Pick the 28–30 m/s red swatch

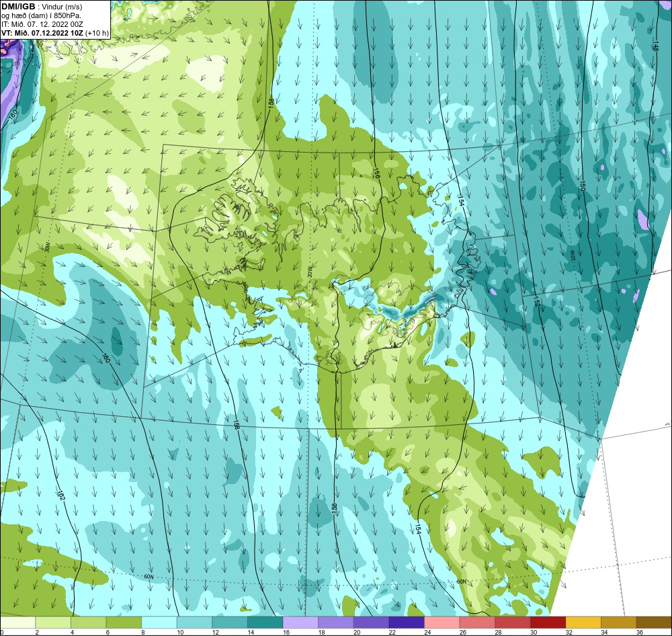point(513,623)
